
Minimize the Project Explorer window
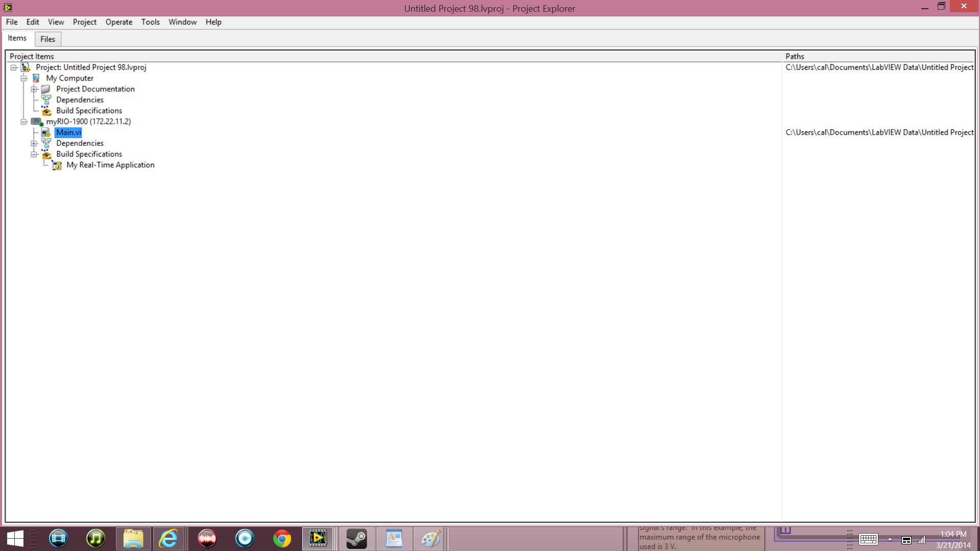924,7
